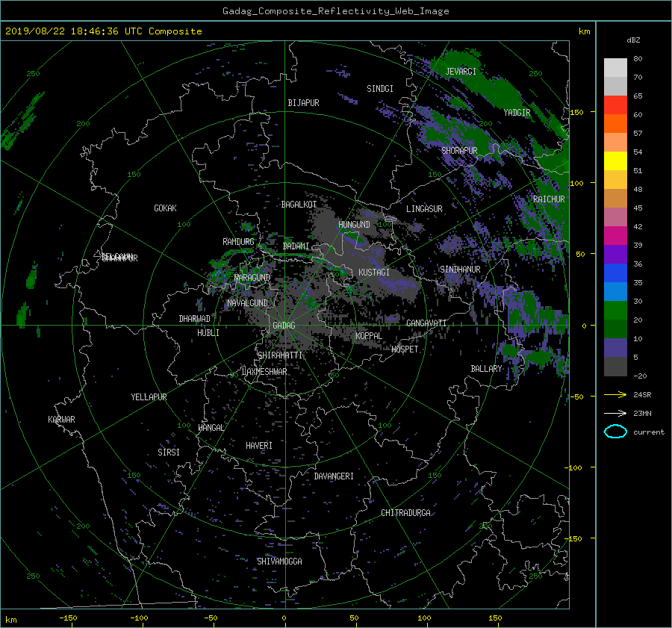This screenshot has width=672, height=628.
Task: Click the HAVERI label
Action: coord(259,446)
